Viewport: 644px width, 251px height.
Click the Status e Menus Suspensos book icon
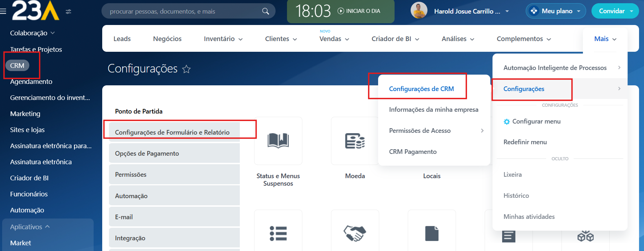coord(278,140)
